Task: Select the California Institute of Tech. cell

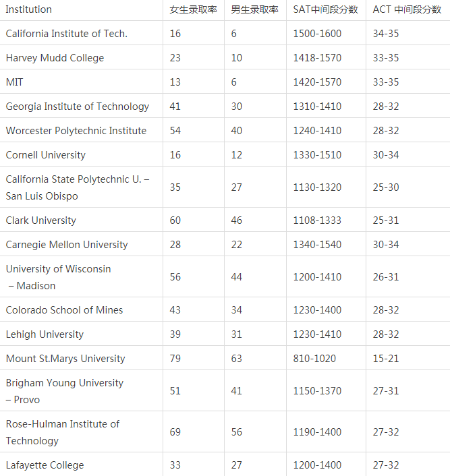Action: pos(66,34)
